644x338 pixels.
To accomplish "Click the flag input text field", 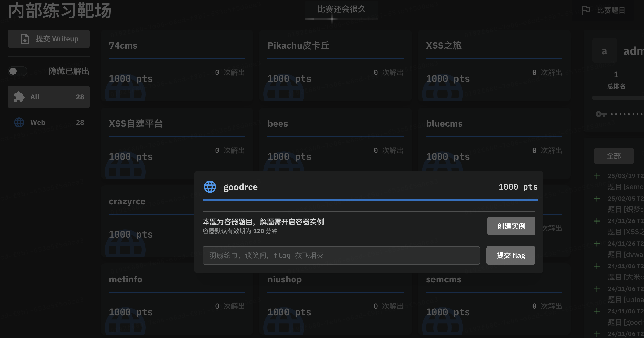I will 341,255.
